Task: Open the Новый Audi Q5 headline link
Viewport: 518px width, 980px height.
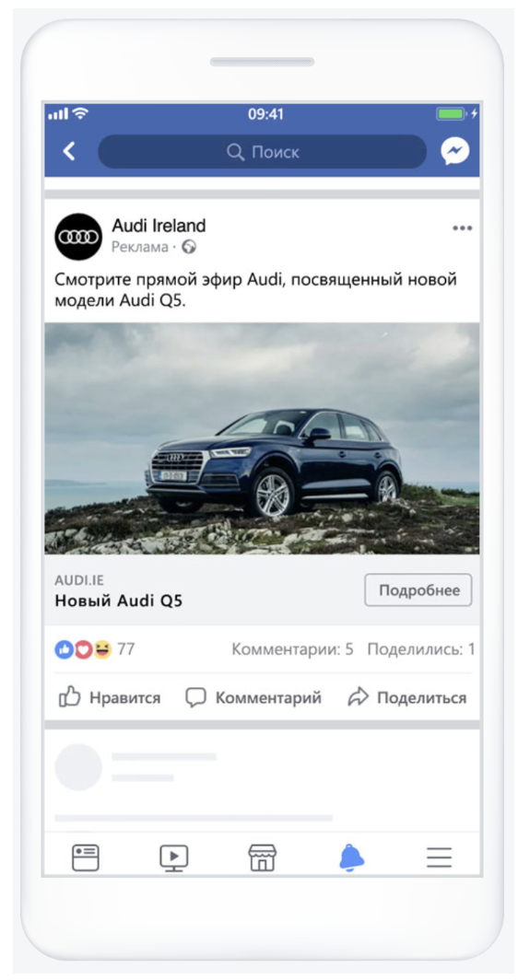Action: [x=119, y=601]
